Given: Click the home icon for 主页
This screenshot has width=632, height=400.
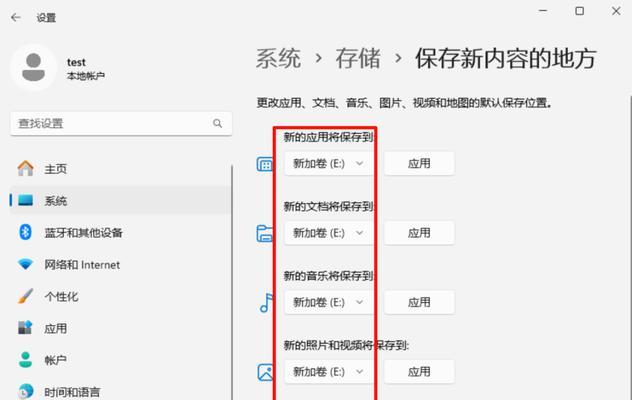Looking at the screenshot, I should [x=25, y=169].
